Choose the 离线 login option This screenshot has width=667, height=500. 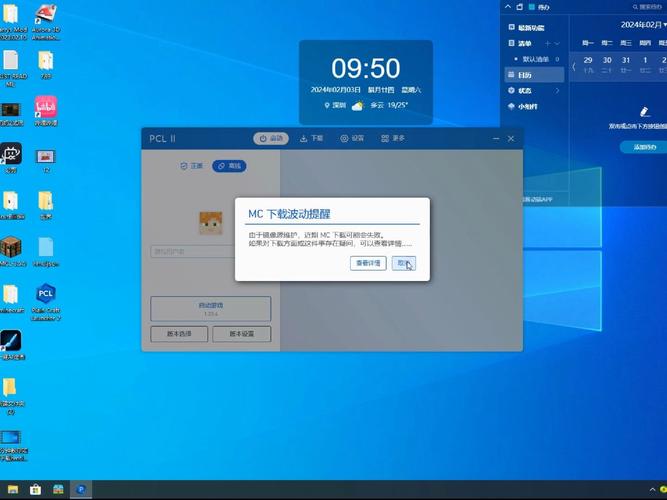coord(229,165)
